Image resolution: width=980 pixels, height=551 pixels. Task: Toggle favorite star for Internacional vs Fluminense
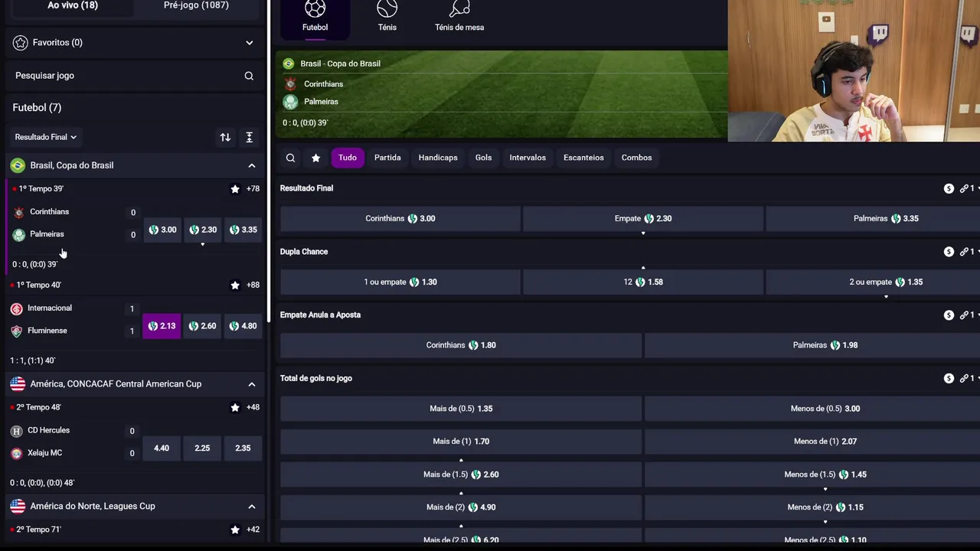[x=235, y=285]
